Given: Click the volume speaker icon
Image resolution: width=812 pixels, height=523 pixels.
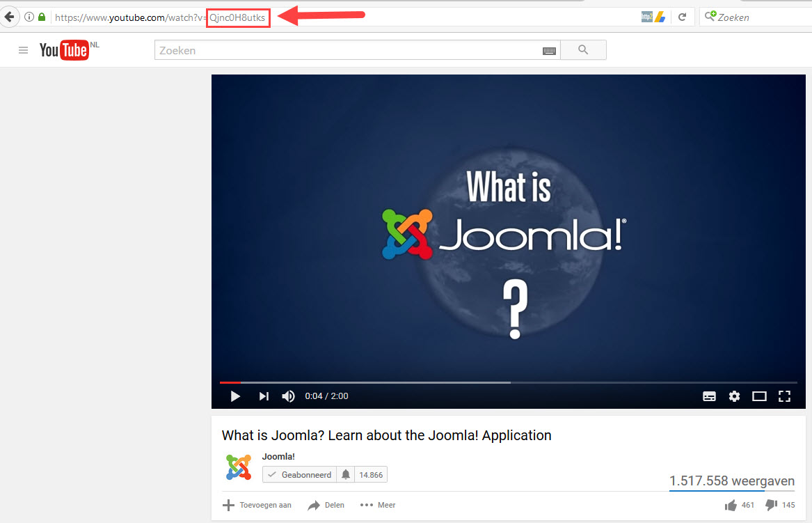Looking at the screenshot, I should tap(288, 396).
